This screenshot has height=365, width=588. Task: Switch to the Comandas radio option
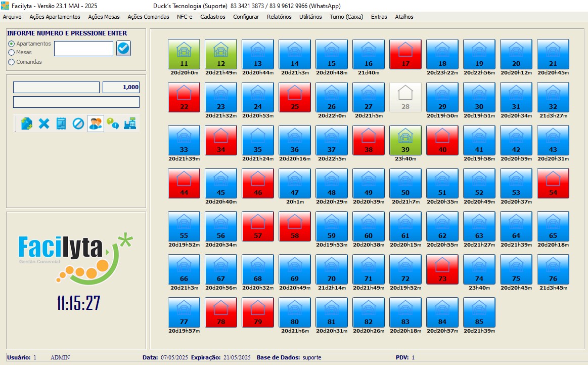click(x=12, y=62)
